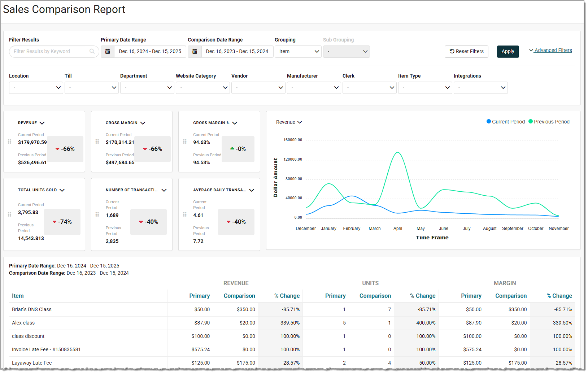The image size is (588, 374).
Task: Click the Comparison Date Range calendar icon
Action: pyautogui.click(x=195, y=52)
